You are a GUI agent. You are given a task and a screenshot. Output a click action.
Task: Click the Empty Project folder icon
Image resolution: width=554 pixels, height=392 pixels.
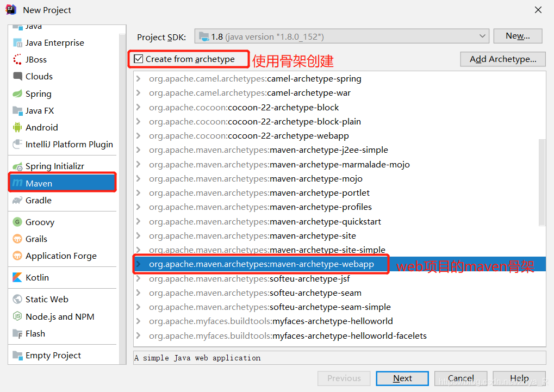(x=17, y=355)
